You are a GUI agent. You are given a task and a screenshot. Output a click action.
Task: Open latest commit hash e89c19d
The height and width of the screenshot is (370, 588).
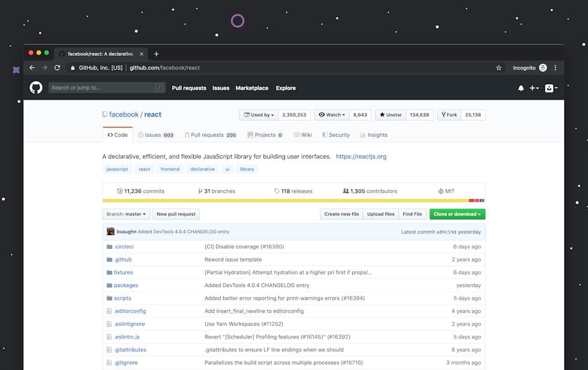click(446, 232)
